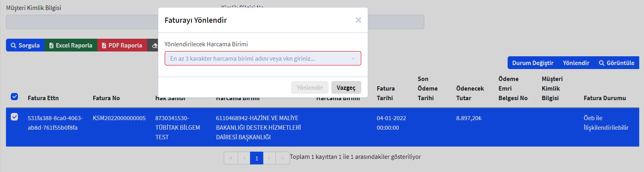The width and height of the screenshot is (644, 172).
Task: Toggle the select-all checkbox in table header
Action: tap(14, 97)
